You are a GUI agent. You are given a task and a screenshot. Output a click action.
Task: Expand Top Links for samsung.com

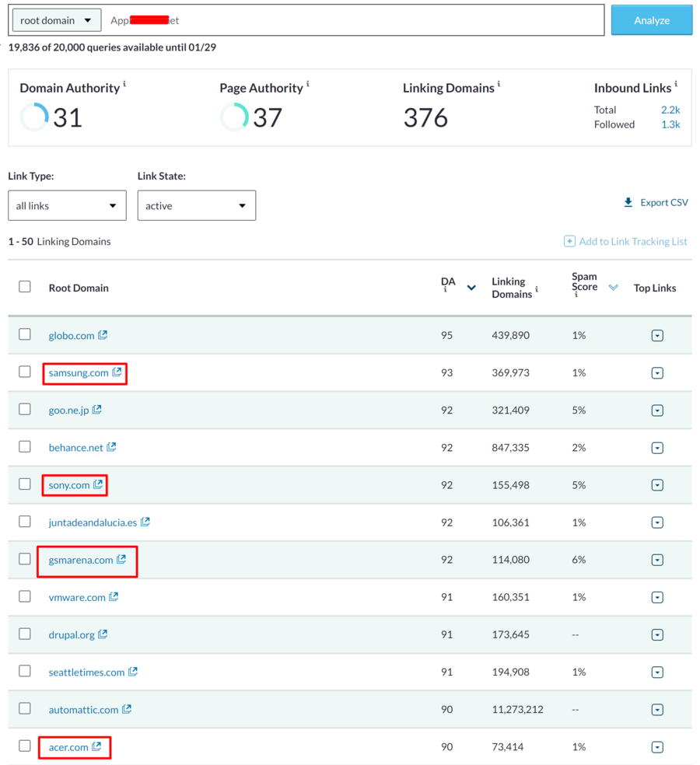coord(657,373)
